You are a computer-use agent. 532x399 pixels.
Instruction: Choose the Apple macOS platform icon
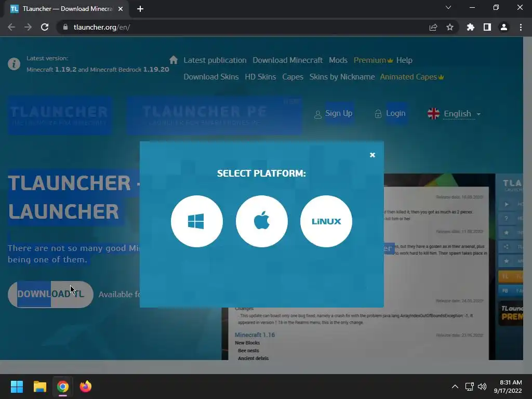coord(262,221)
